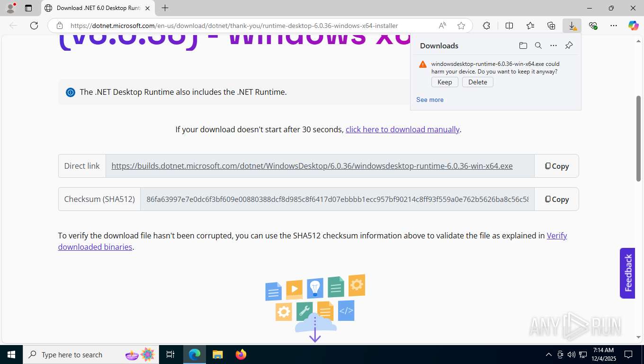Copy the direct link
The height and width of the screenshot is (364, 644).
(556, 166)
